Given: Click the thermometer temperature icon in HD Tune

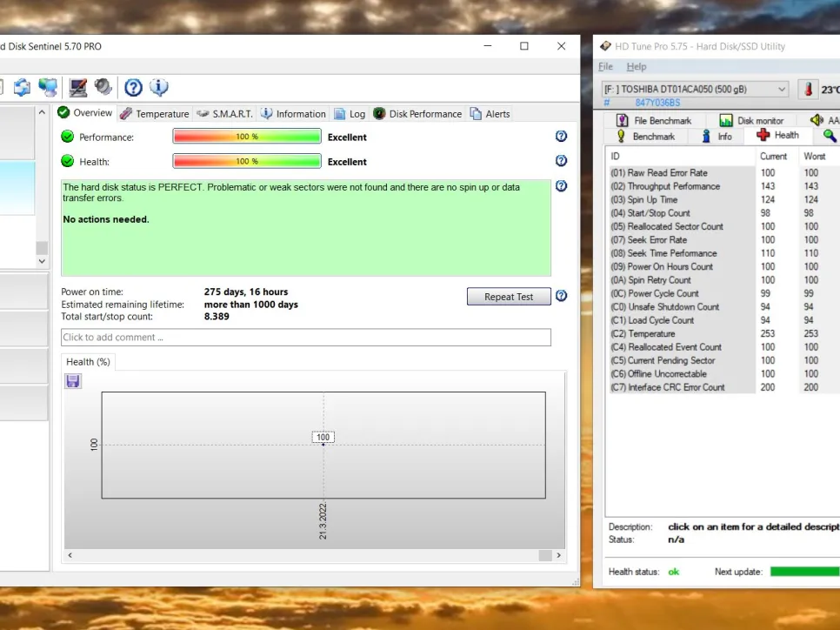Looking at the screenshot, I should point(809,90).
